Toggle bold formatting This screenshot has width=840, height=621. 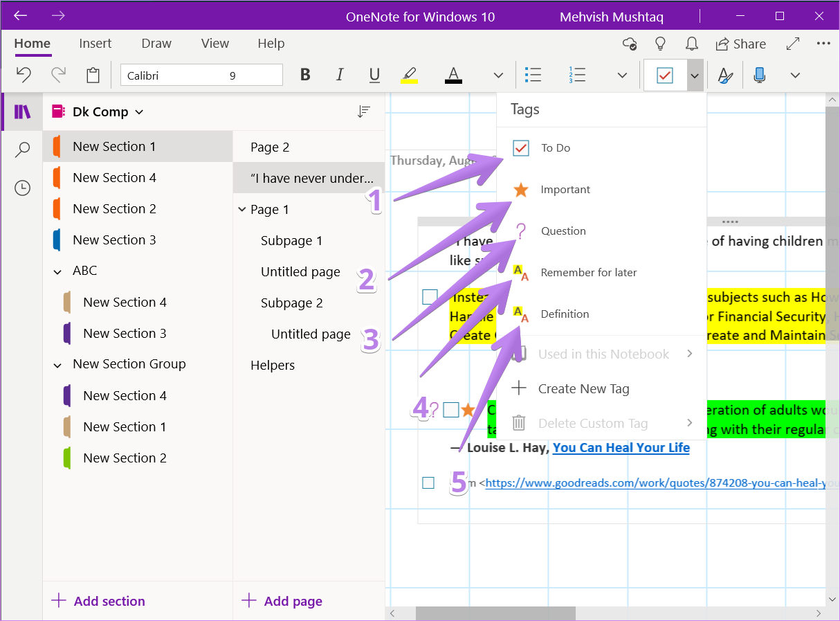point(305,75)
